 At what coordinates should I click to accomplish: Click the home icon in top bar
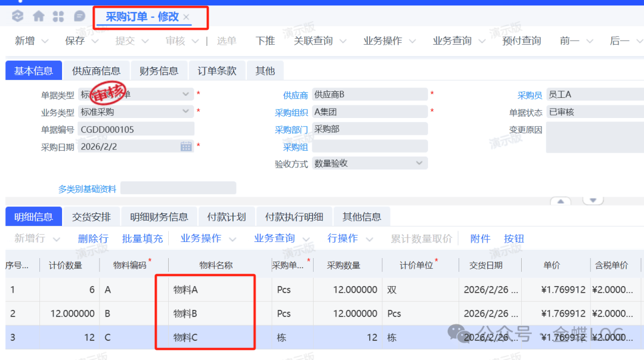(x=38, y=16)
